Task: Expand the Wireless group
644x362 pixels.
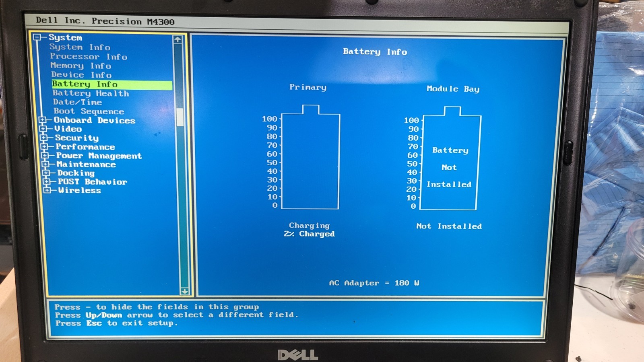Action: 47,190
